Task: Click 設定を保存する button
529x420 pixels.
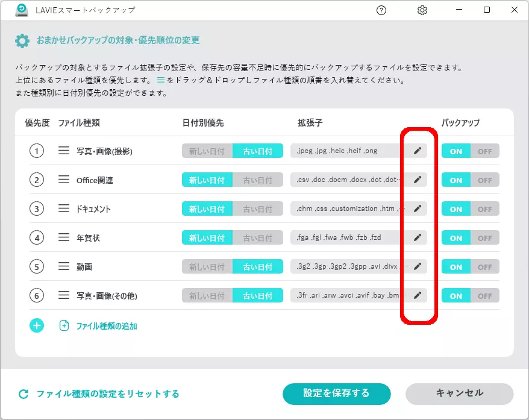Action: (337, 393)
